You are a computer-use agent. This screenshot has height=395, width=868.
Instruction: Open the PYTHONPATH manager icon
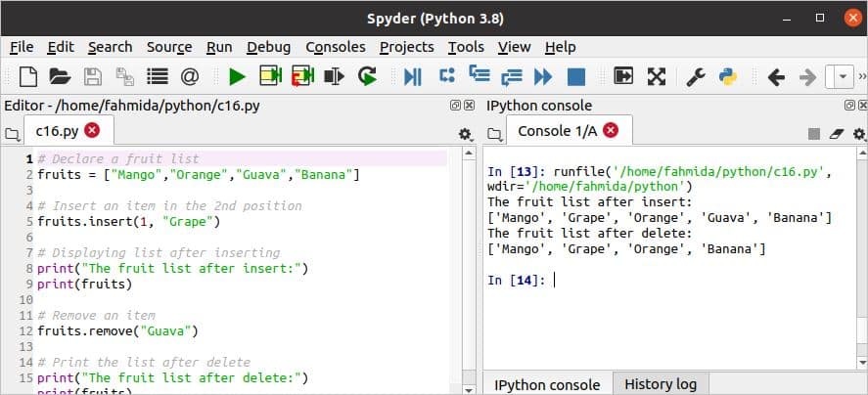[x=728, y=76]
